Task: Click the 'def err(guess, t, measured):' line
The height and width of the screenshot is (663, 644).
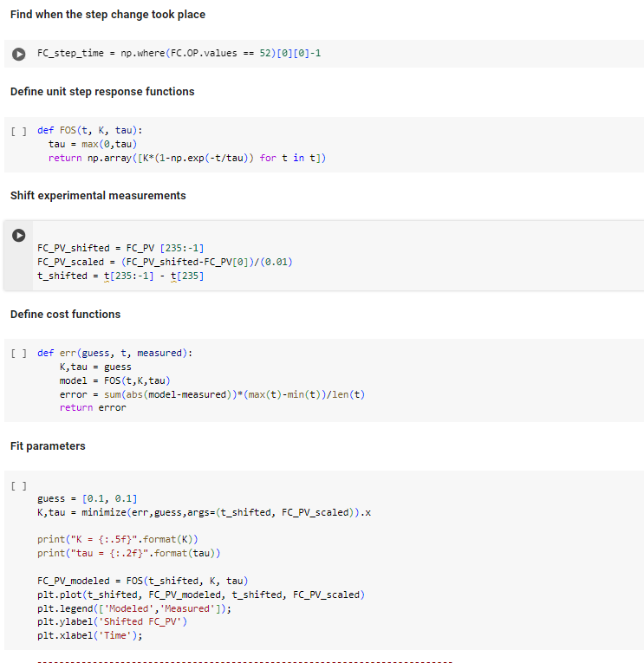Action: click(x=114, y=353)
